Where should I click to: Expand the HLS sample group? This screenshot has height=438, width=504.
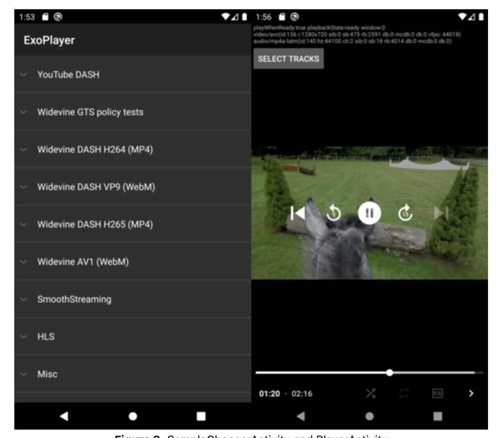[x=133, y=337]
